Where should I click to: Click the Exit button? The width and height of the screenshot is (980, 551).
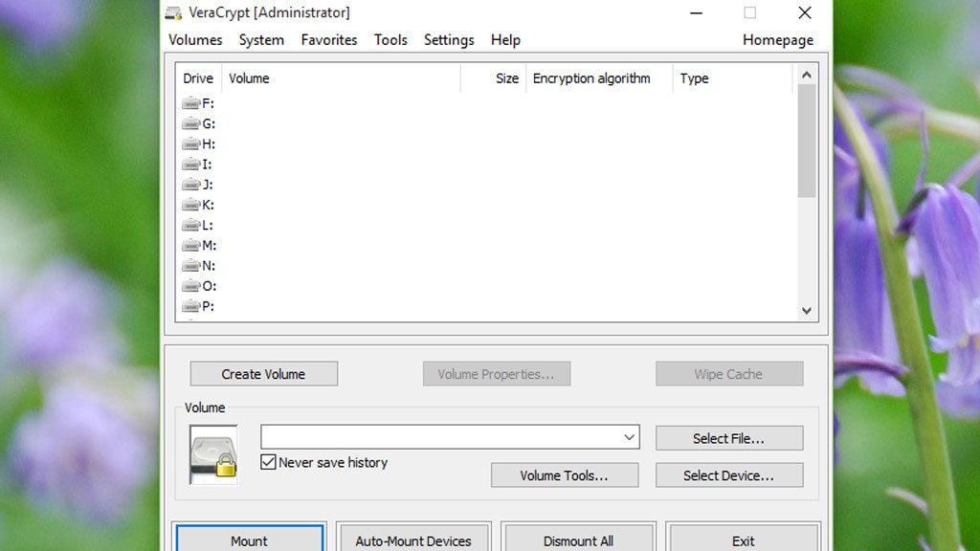pos(743,540)
